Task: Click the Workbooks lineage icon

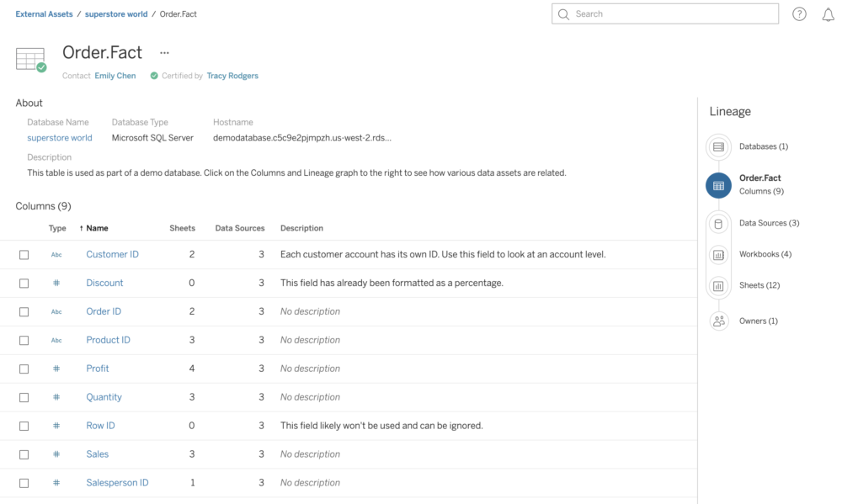Action: [x=718, y=254]
